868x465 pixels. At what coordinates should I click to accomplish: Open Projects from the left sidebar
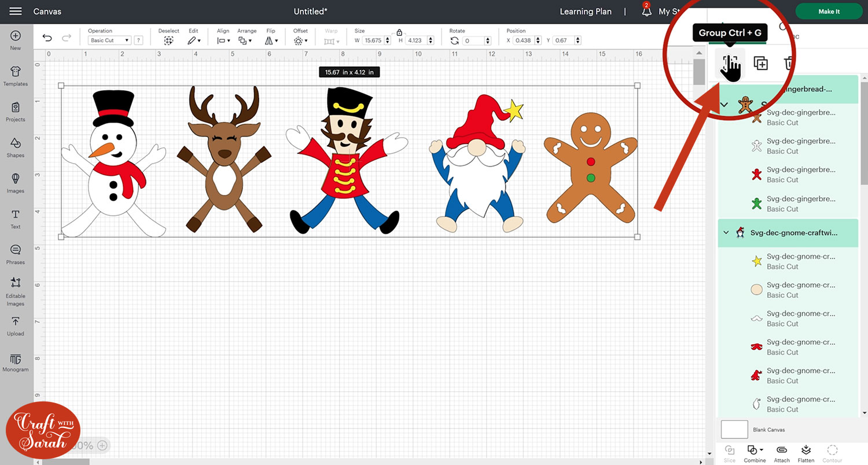coord(16,112)
